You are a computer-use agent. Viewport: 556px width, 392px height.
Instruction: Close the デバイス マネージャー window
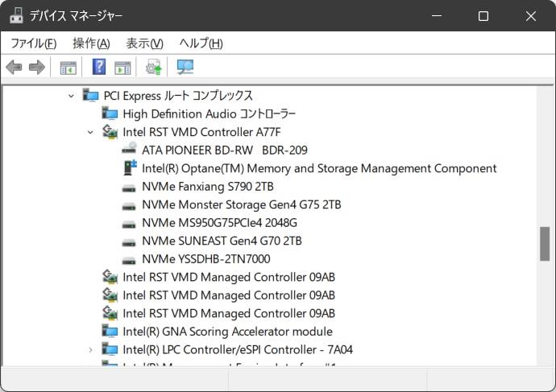[531, 15]
